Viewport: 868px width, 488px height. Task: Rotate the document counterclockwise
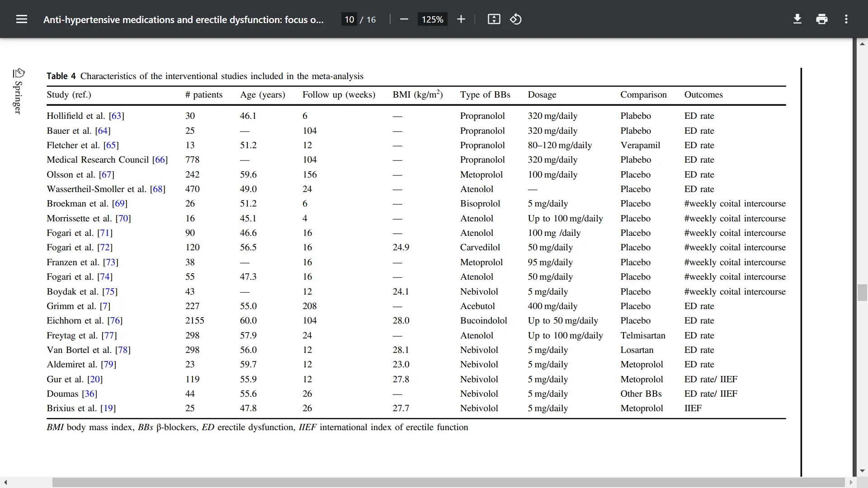coord(516,19)
